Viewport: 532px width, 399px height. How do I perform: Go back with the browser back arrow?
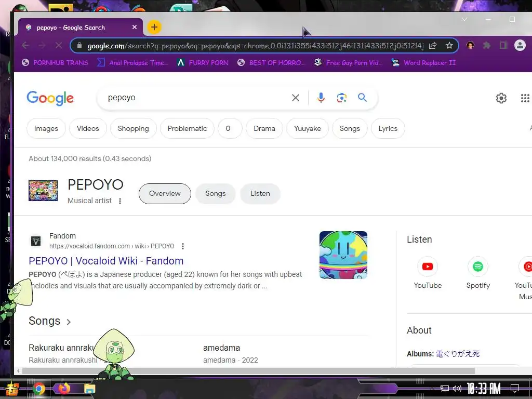click(x=25, y=46)
